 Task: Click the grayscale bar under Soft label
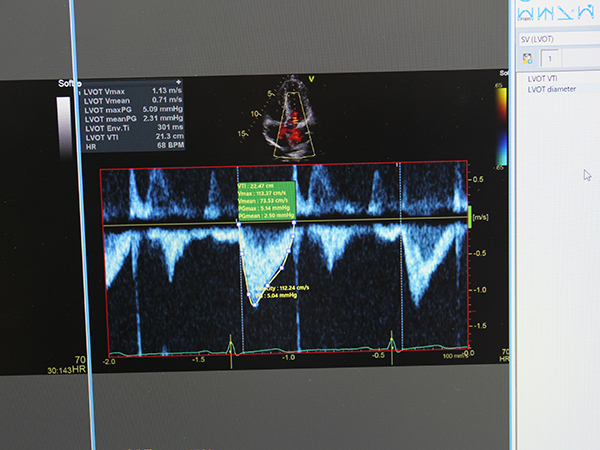pos(64,125)
